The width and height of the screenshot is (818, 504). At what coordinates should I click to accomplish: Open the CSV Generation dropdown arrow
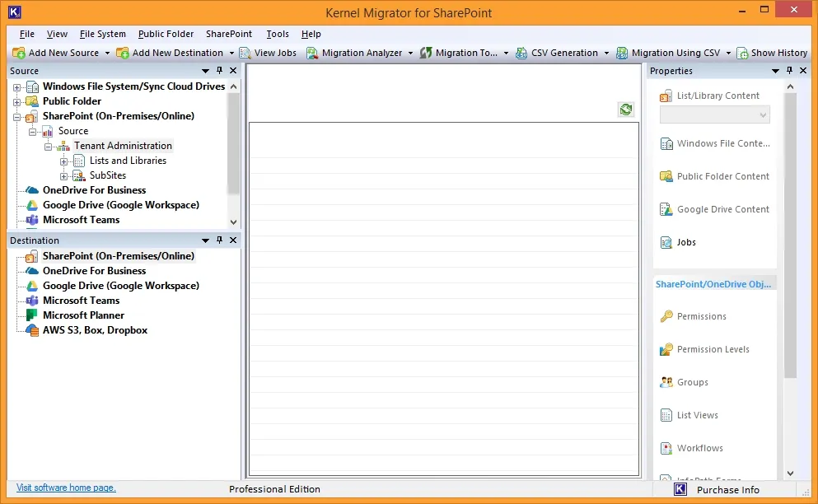(606, 54)
